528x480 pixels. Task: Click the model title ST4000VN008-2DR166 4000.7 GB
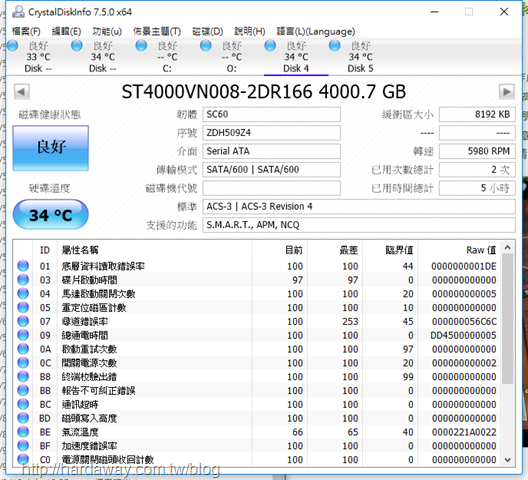point(264,92)
